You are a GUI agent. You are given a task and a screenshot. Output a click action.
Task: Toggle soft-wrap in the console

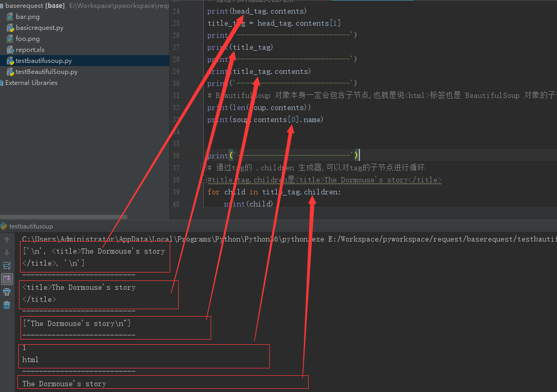(x=7, y=266)
